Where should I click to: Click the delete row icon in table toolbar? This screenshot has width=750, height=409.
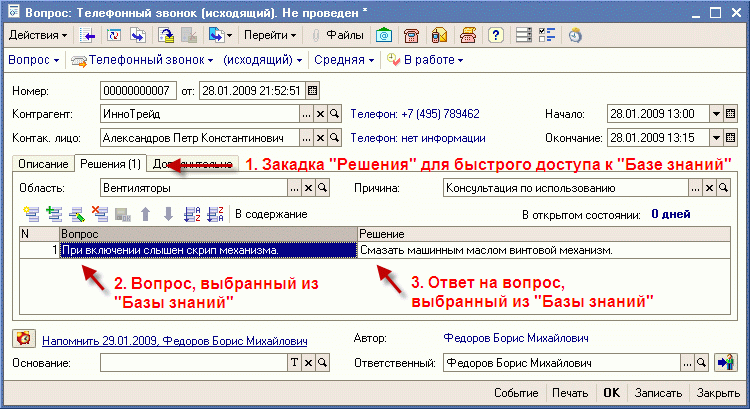pos(99,213)
